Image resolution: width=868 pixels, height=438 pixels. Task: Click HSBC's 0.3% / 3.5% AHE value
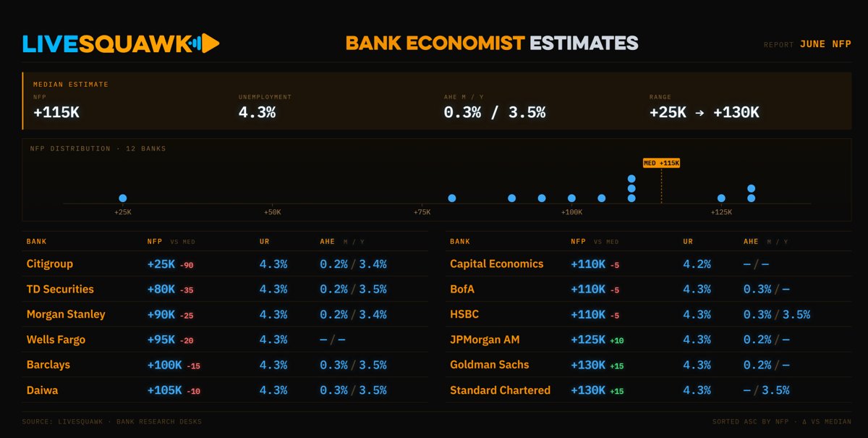click(x=777, y=315)
